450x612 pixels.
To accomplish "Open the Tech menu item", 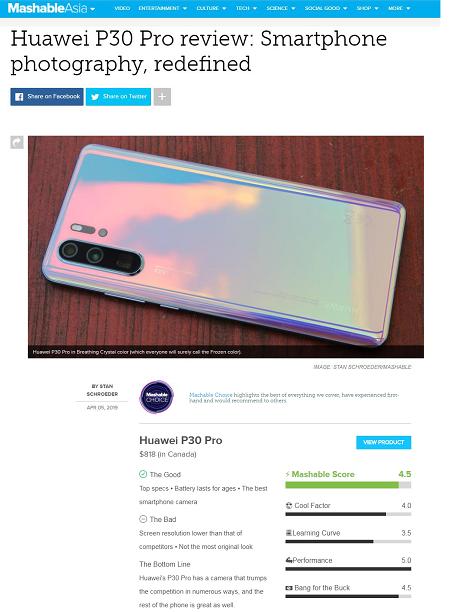I will (x=246, y=8).
